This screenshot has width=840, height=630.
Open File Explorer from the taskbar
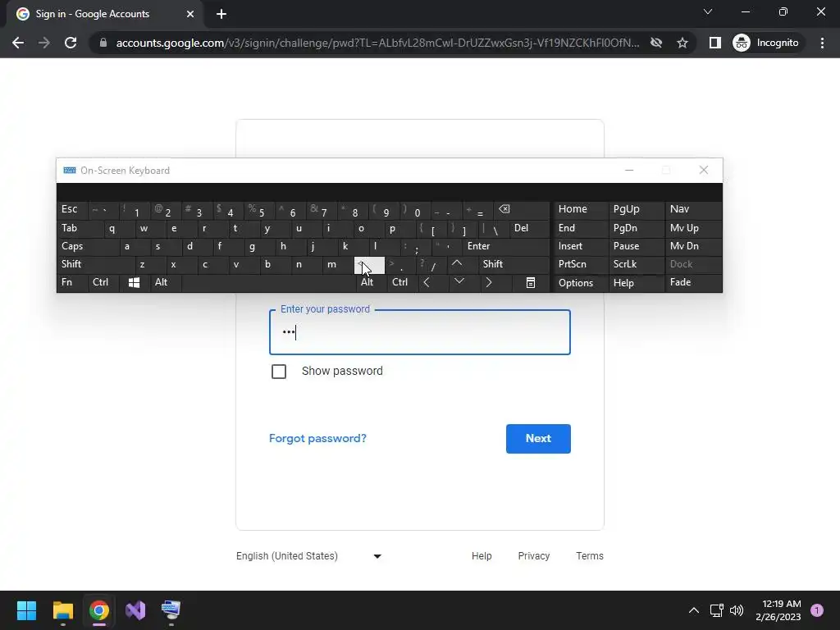pyautogui.click(x=62, y=610)
